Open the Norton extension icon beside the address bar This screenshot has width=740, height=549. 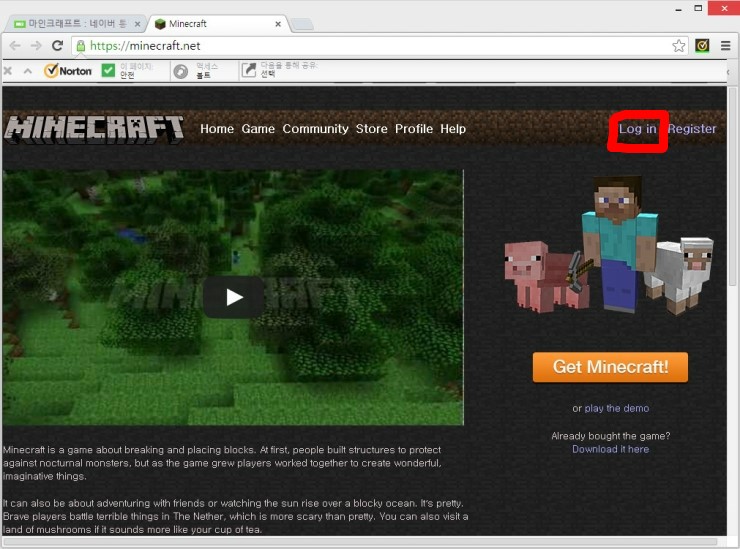702,46
